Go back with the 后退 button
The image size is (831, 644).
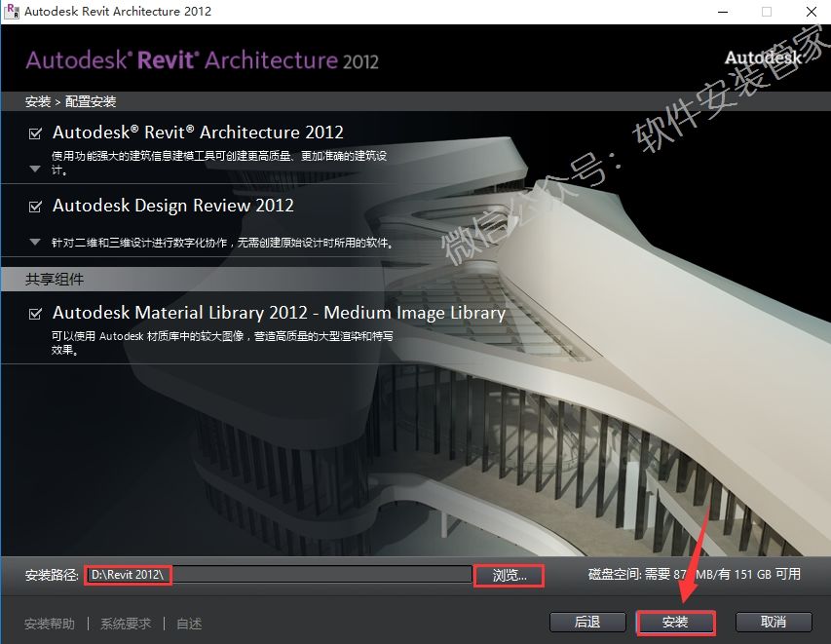[x=586, y=622]
